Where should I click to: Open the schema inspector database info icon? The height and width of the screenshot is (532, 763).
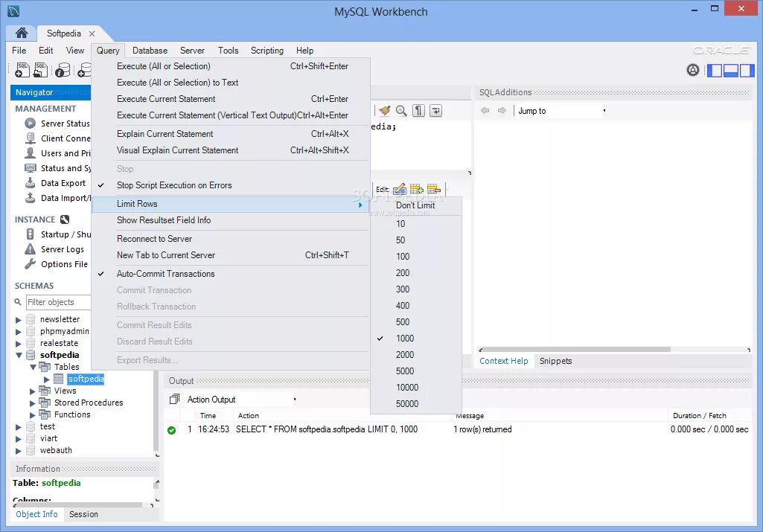pyautogui.click(x=63, y=69)
